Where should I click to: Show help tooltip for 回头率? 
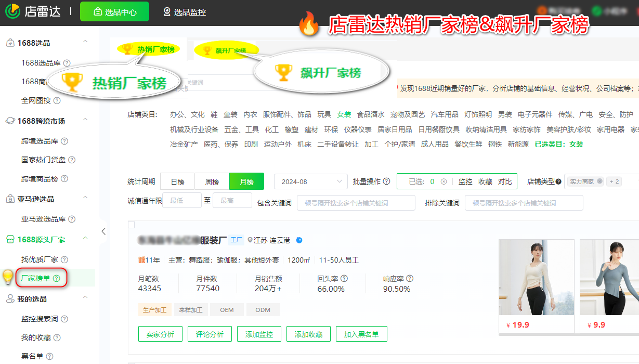pos(344,279)
